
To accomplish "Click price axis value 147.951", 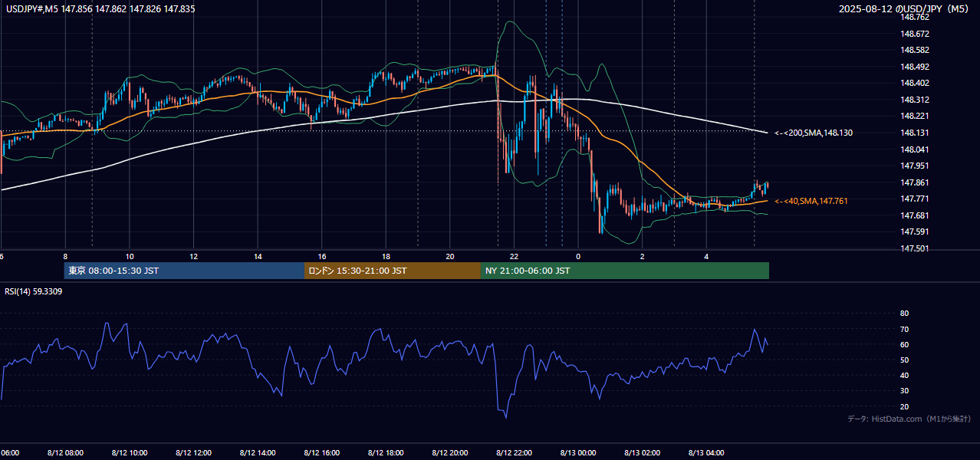I will [915, 166].
